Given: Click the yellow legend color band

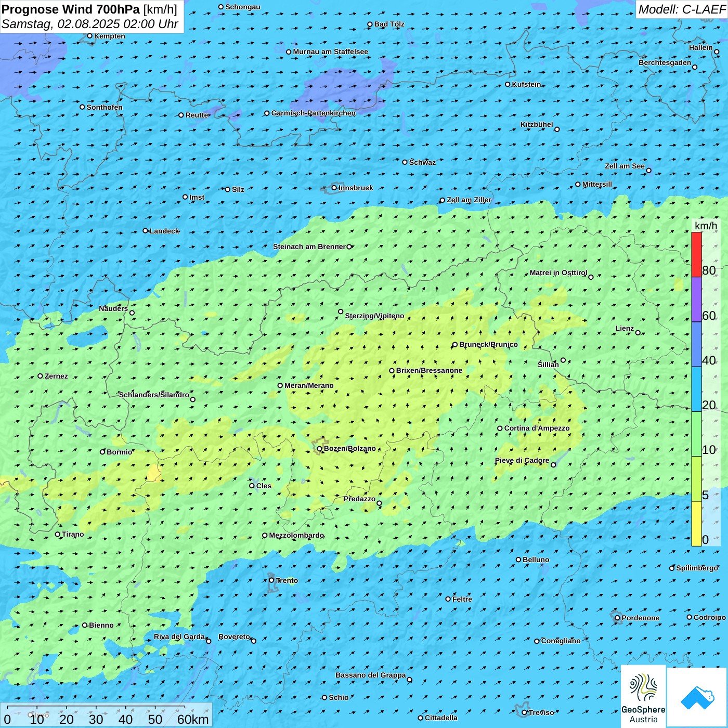Looking at the screenshot, I should [696, 524].
